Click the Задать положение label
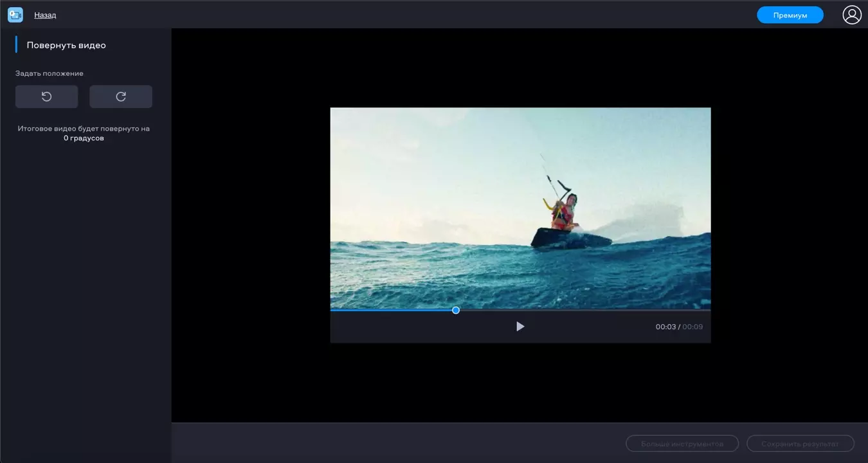This screenshot has height=463, width=868. coord(50,73)
